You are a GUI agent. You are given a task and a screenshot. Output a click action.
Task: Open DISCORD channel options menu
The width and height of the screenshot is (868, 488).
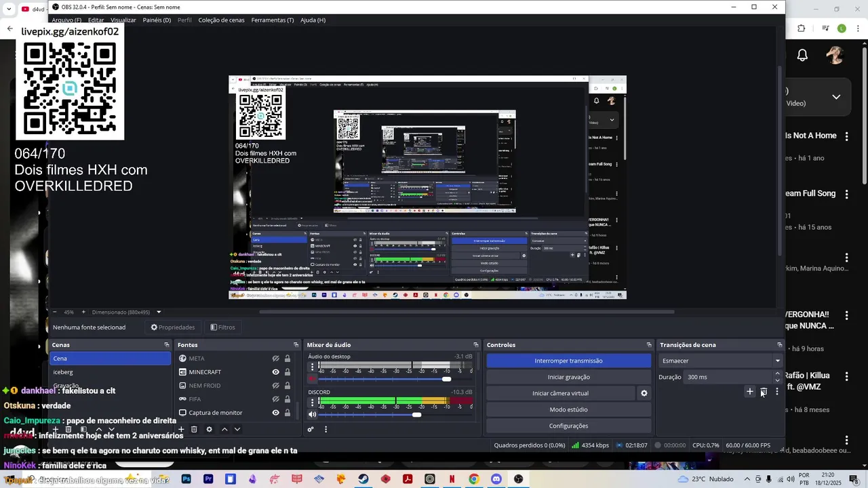[x=312, y=402]
